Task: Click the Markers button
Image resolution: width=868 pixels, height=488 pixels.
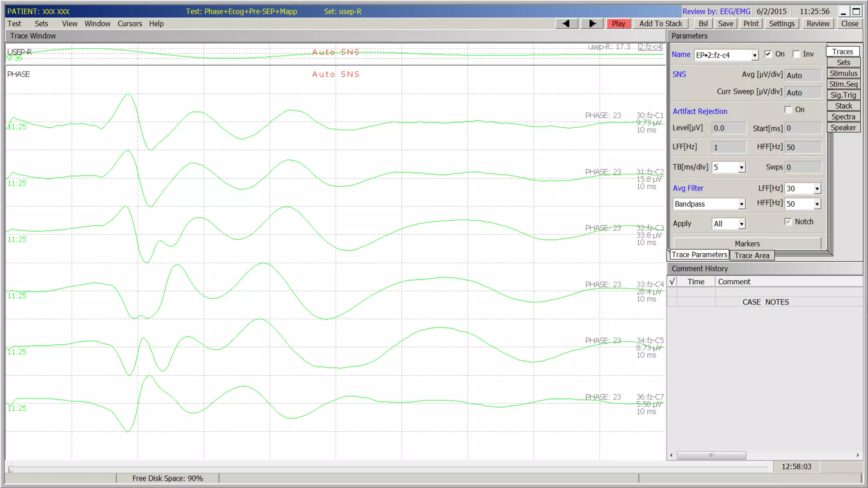Action: pos(747,244)
